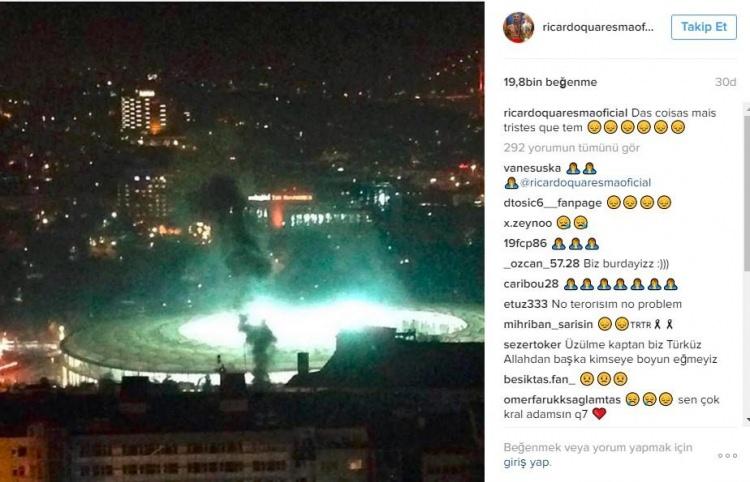Click the comments scrollbar thumb
Image resolution: width=750 pixels, height=482 pixels.
tap(747, 191)
